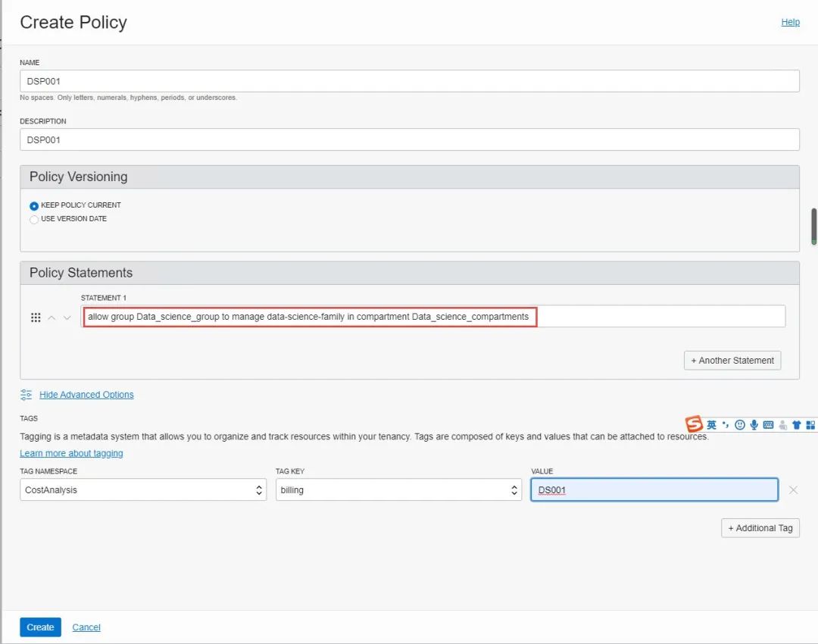This screenshot has height=644, width=818.
Task: Open the Tag Namespace CostAnalysis dropdown
Action: coord(143,490)
